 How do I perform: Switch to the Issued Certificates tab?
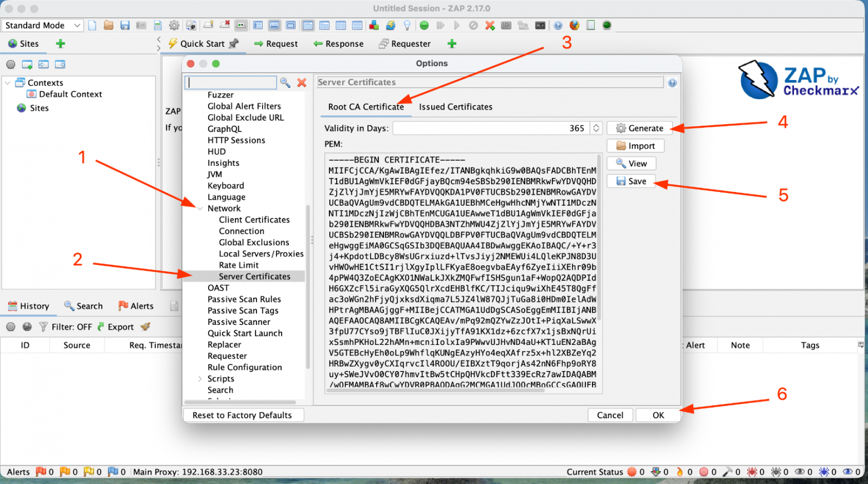coord(456,107)
